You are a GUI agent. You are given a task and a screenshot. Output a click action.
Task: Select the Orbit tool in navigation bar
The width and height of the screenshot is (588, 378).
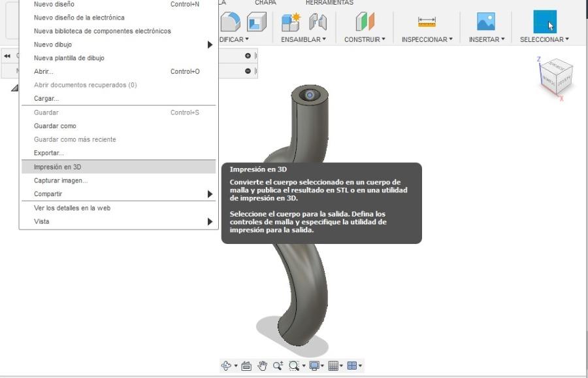point(227,365)
